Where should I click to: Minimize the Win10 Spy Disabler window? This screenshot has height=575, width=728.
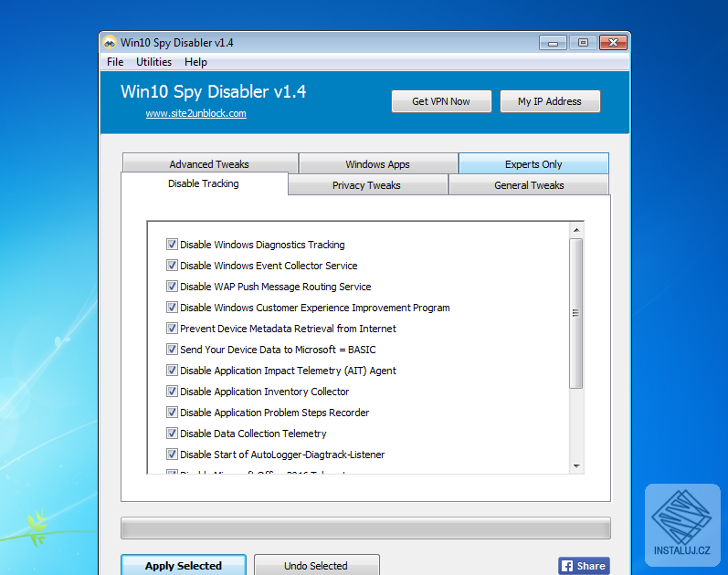pyautogui.click(x=553, y=43)
